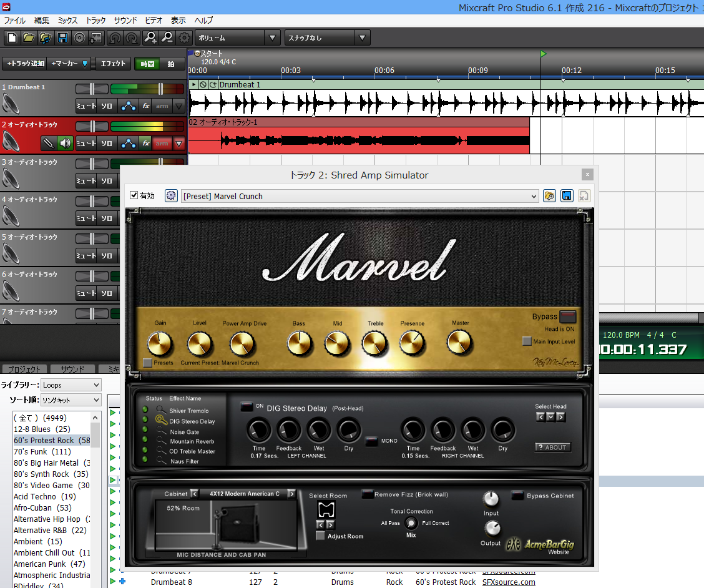Toggle arm recording on audio track 2
This screenshot has width=704, height=588.
click(162, 144)
